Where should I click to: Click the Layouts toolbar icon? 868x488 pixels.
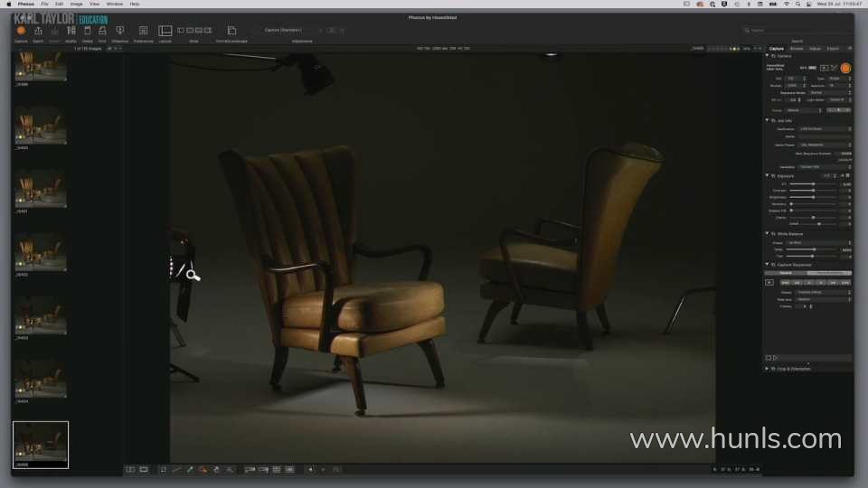165,31
